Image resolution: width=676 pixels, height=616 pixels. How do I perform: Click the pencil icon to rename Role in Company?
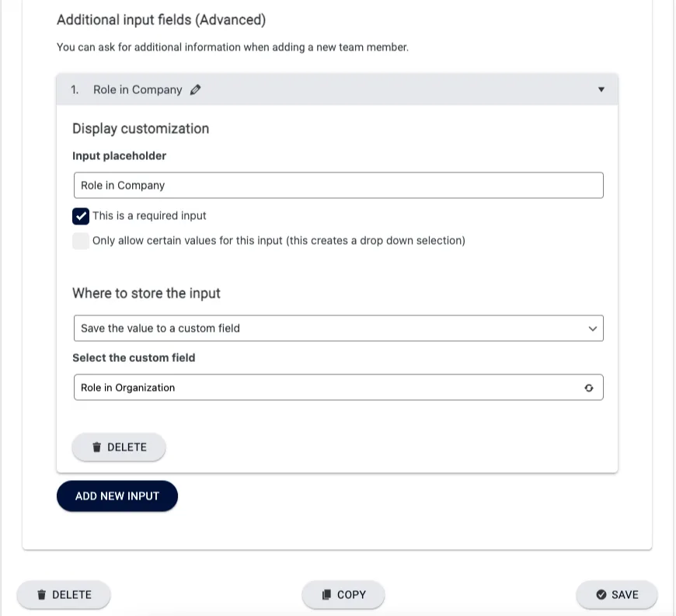tap(195, 89)
